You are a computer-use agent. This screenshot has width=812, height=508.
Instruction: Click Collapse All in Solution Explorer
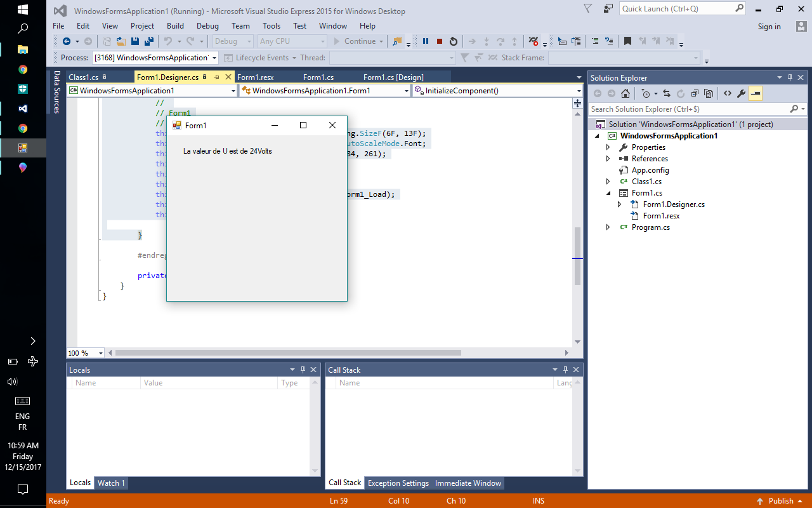(x=695, y=93)
